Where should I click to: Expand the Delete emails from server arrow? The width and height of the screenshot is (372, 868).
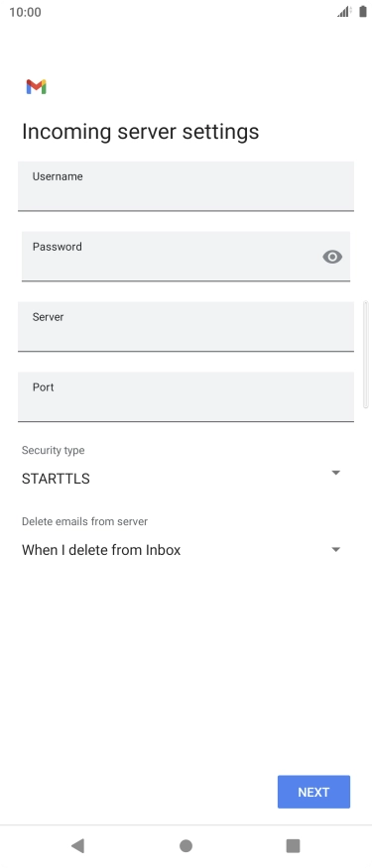tap(335, 550)
